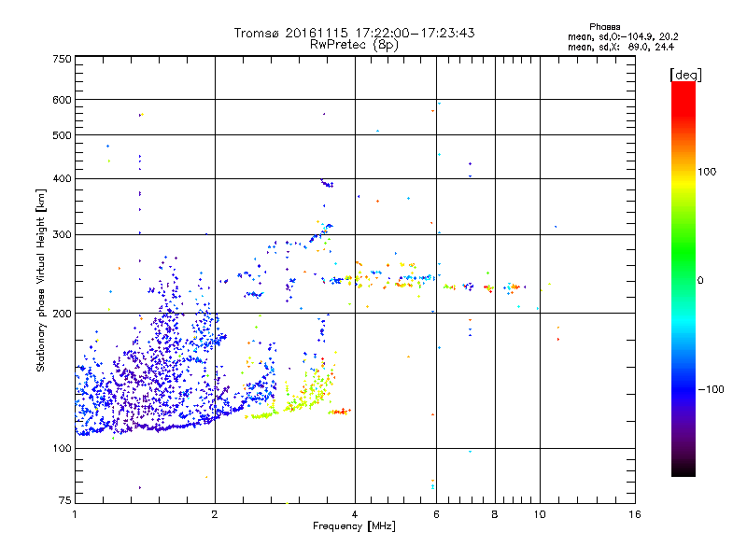Click the 'Frequency [MHz]' axis label
Image resolution: width=747 pixels, height=560 pixels.
click(x=354, y=526)
